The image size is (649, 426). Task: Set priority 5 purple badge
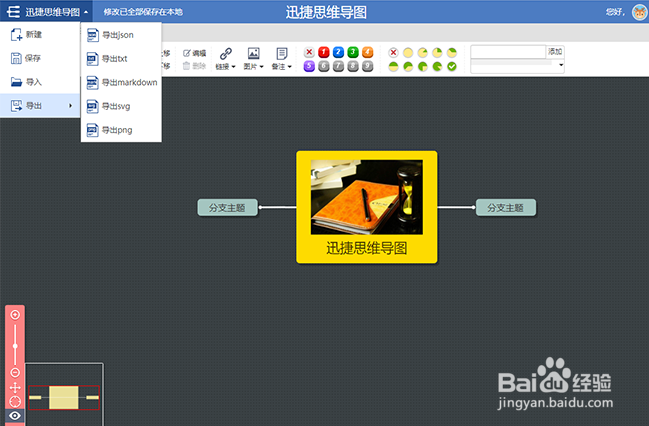309,66
